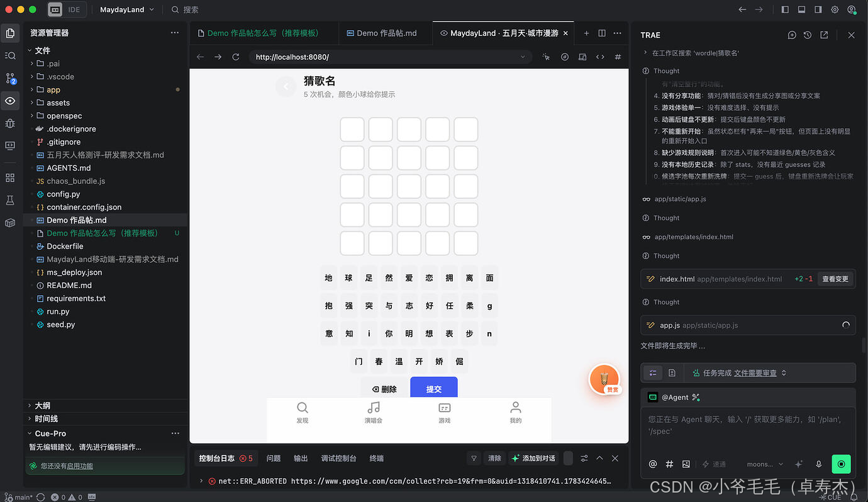Open the MaydayLand project dropdown
868x502 pixels.
[127, 9]
